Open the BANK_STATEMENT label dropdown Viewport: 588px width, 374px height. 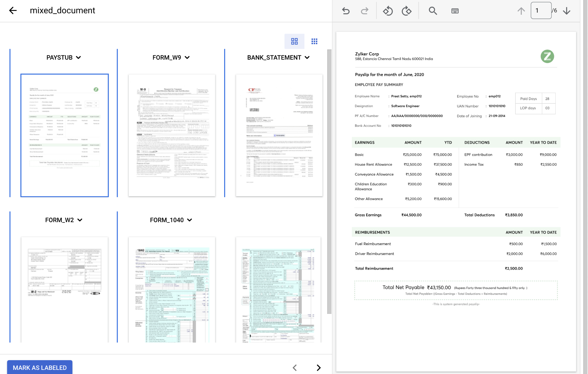pos(307,58)
